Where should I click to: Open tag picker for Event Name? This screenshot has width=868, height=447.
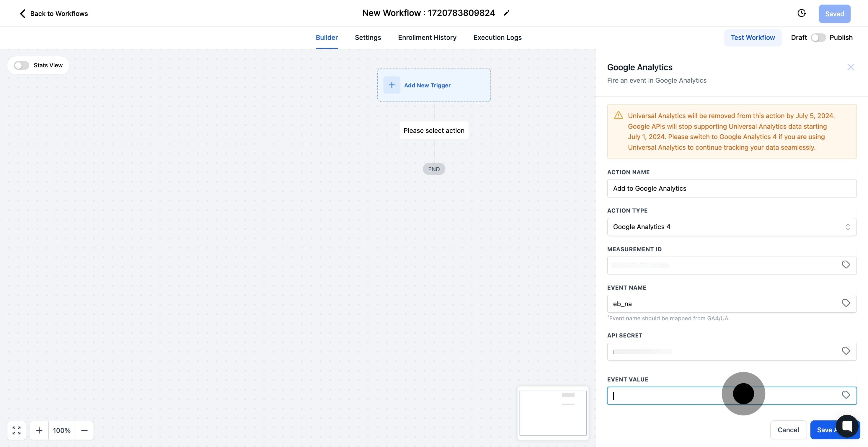[846, 303]
